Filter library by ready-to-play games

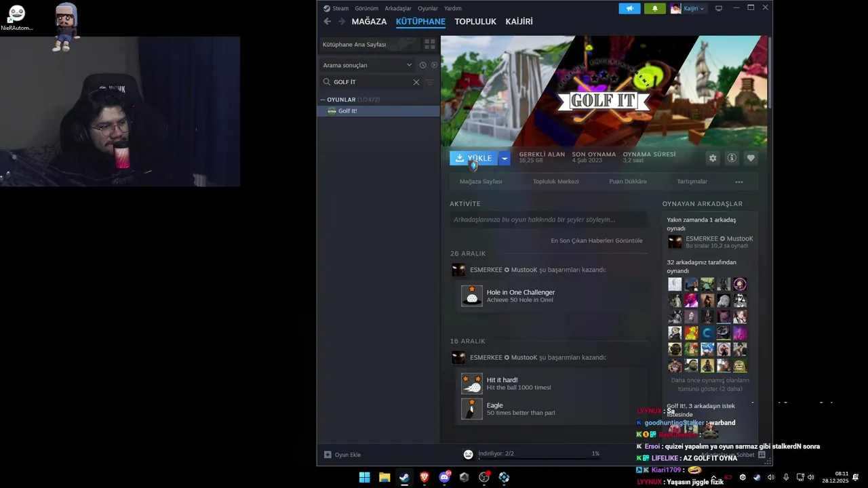pos(435,65)
